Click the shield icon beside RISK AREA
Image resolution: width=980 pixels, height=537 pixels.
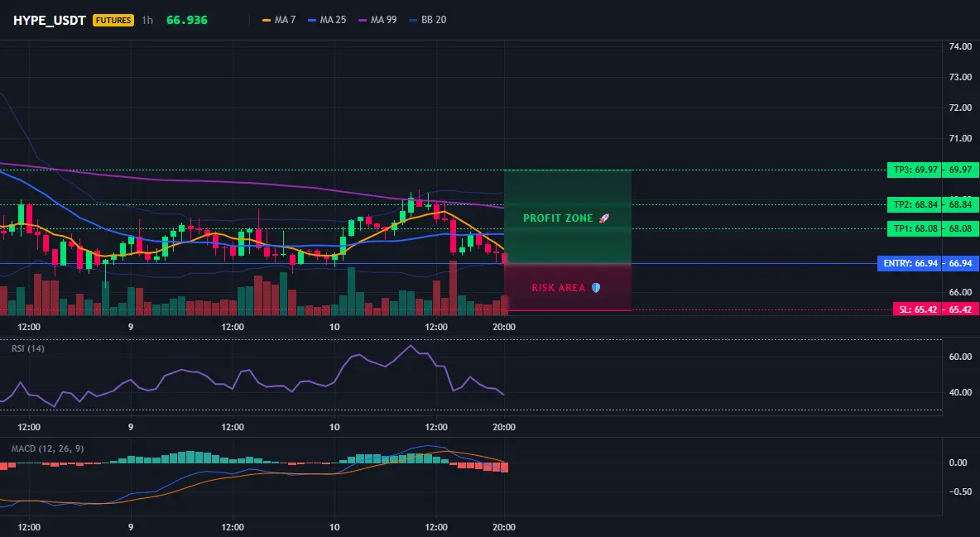[596, 288]
